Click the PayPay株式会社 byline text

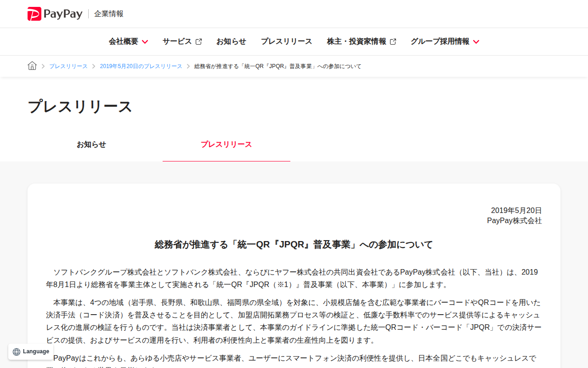514,221
